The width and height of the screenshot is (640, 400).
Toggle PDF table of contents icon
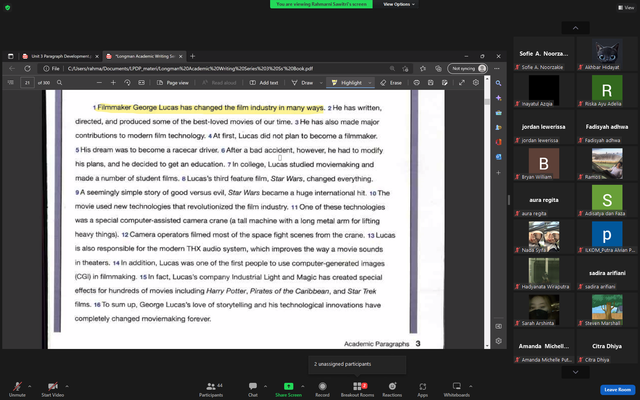(11, 82)
